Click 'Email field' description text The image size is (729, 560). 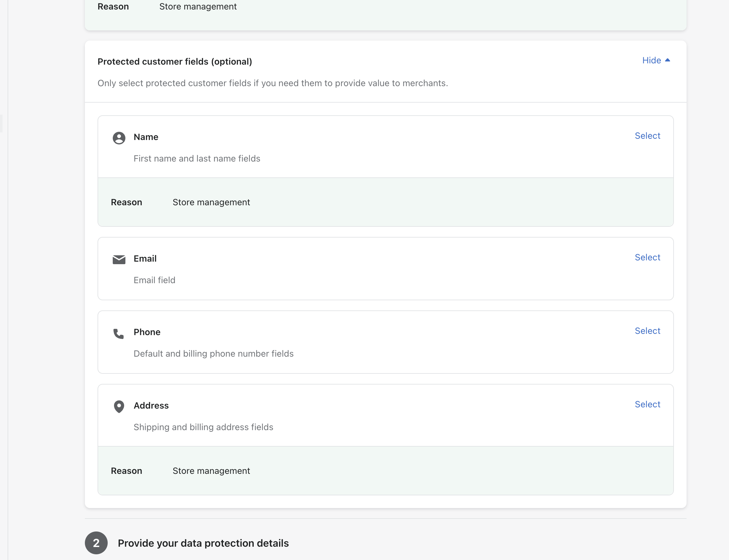click(154, 280)
